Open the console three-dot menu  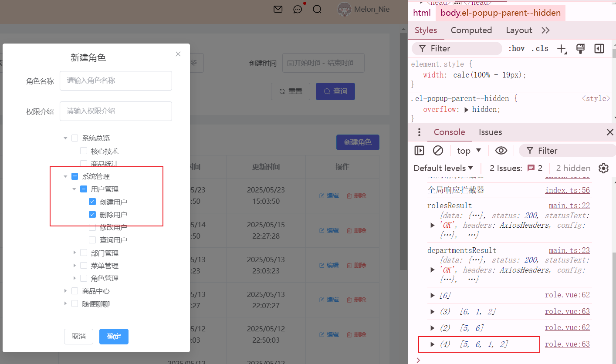pos(419,132)
